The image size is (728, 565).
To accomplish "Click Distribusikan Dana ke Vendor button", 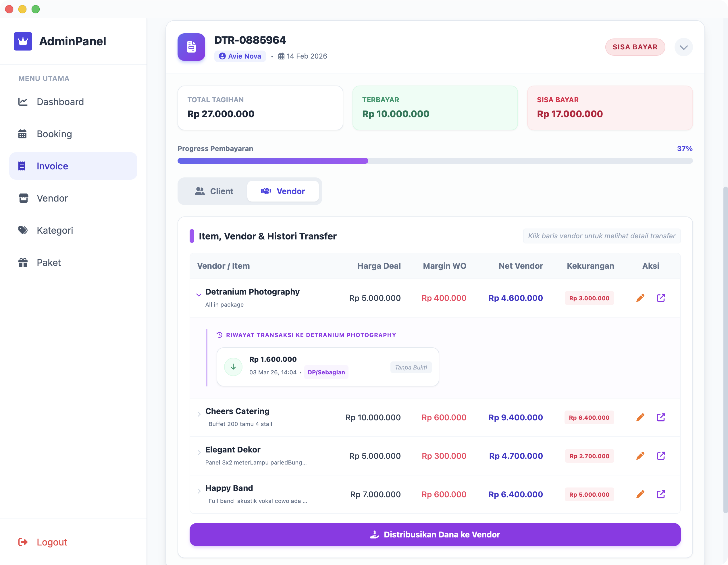I will [435, 534].
